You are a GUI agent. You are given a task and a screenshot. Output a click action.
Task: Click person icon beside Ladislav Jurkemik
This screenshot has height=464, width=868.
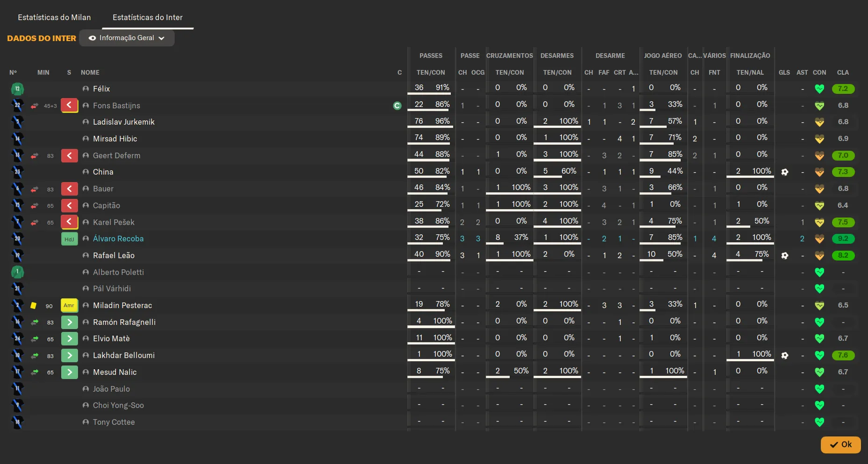[85, 122]
